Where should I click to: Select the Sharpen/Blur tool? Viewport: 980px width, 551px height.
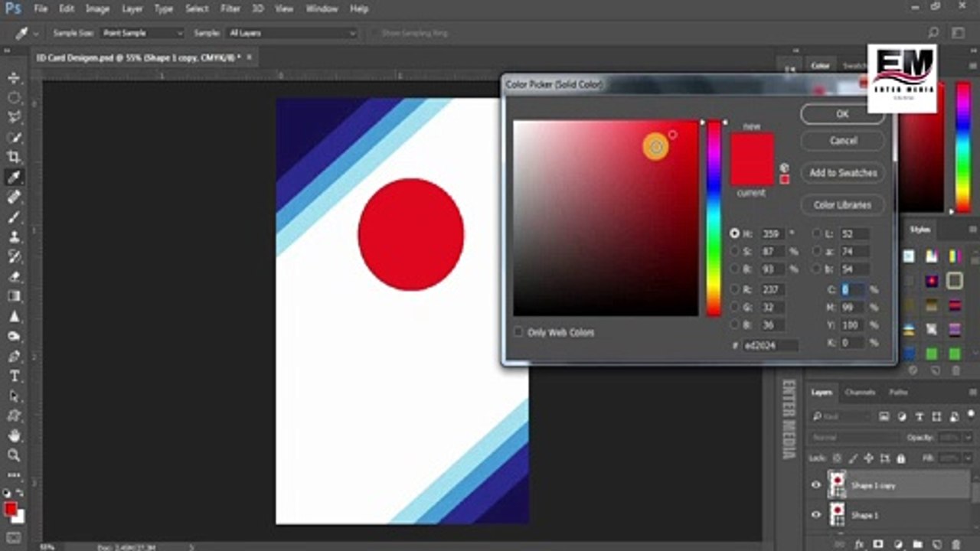[14, 317]
